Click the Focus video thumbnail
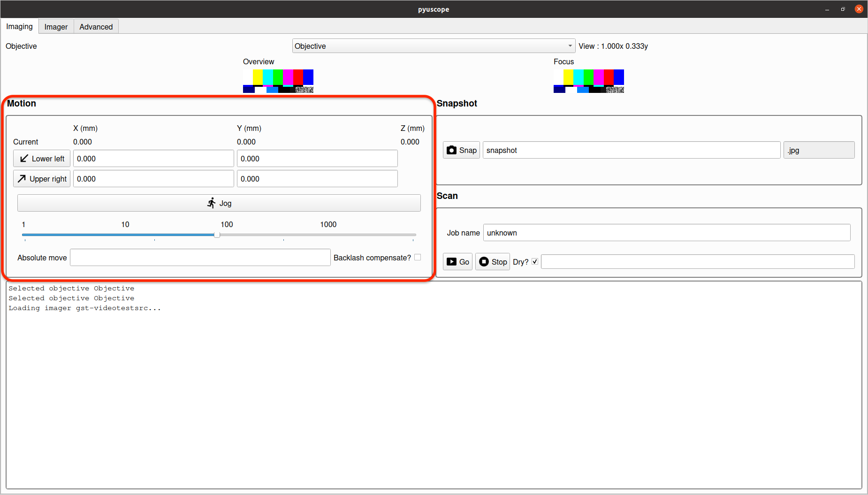Image resolution: width=868 pixels, height=495 pixels. [x=589, y=81]
